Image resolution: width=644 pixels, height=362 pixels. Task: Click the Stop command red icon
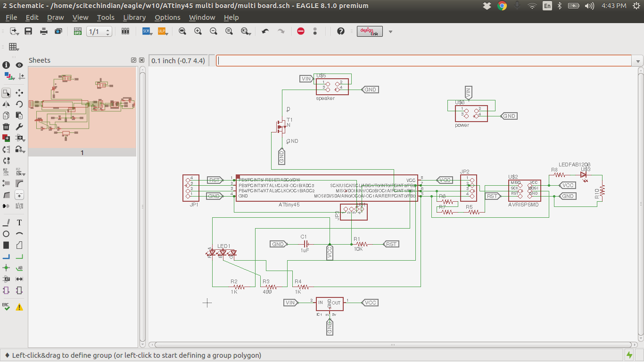tap(301, 31)
